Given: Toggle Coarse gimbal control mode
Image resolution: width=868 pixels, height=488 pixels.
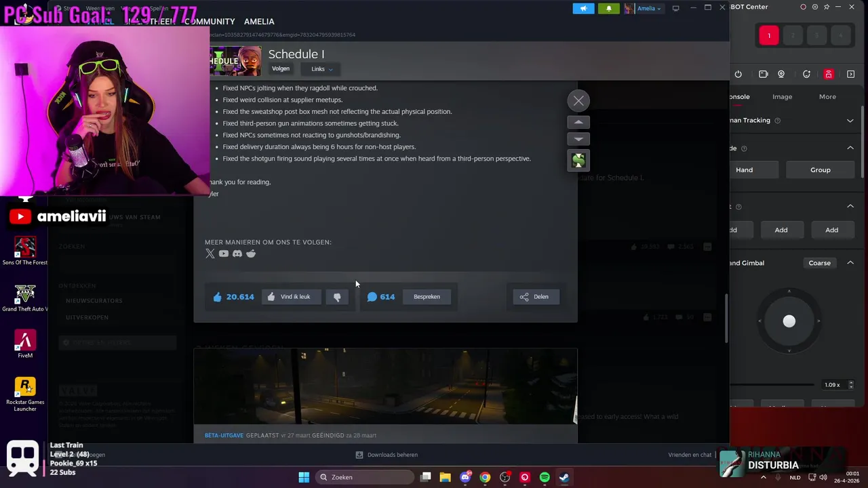Looking at the screenshot, I should (819, 263).
